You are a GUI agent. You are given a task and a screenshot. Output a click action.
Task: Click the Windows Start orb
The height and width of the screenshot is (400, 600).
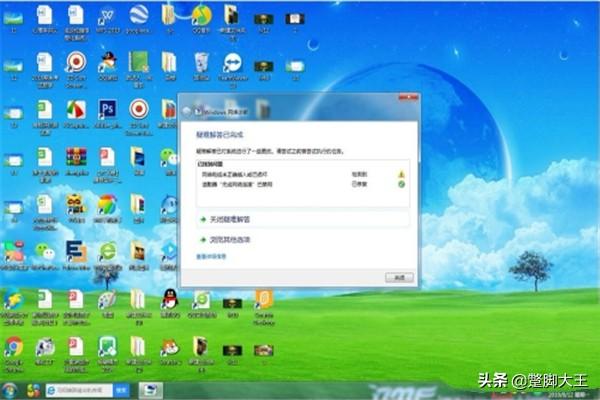[x=10, y=390]
